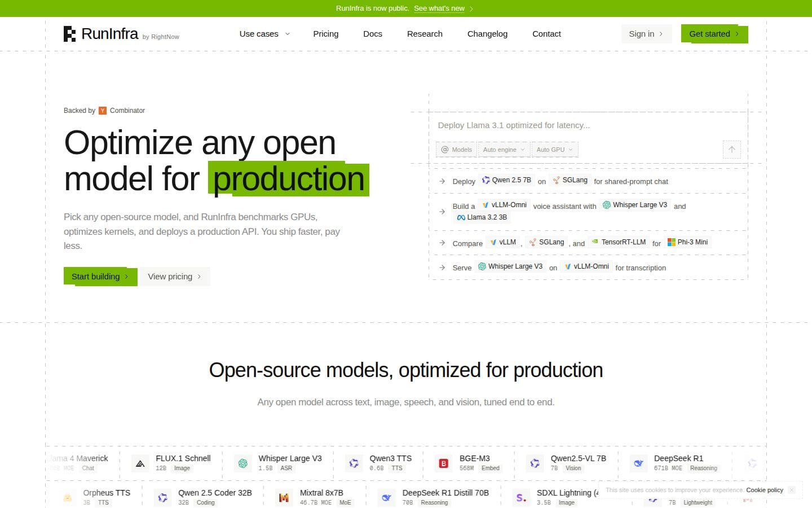Click the Get started button
The image size is (812, 508).
click(x=714, y=34)
